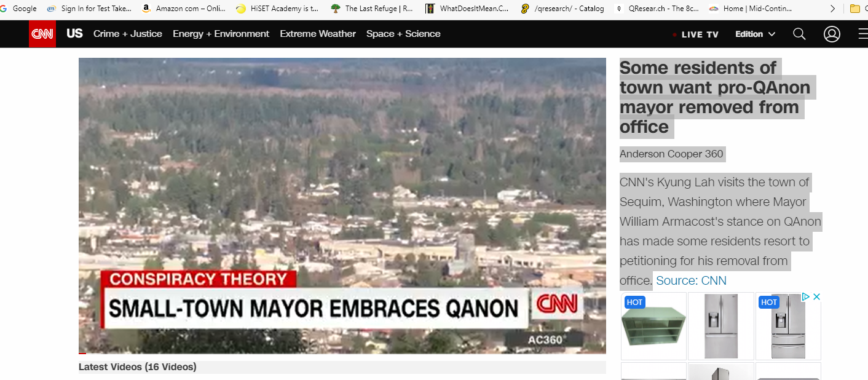Open the user account profile icon
The height and width of the screenshot is (380, 868).
[832, 34]
